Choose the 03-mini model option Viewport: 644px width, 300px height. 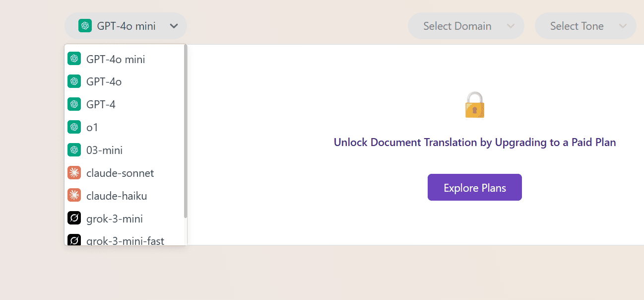(x=104, y=150)
